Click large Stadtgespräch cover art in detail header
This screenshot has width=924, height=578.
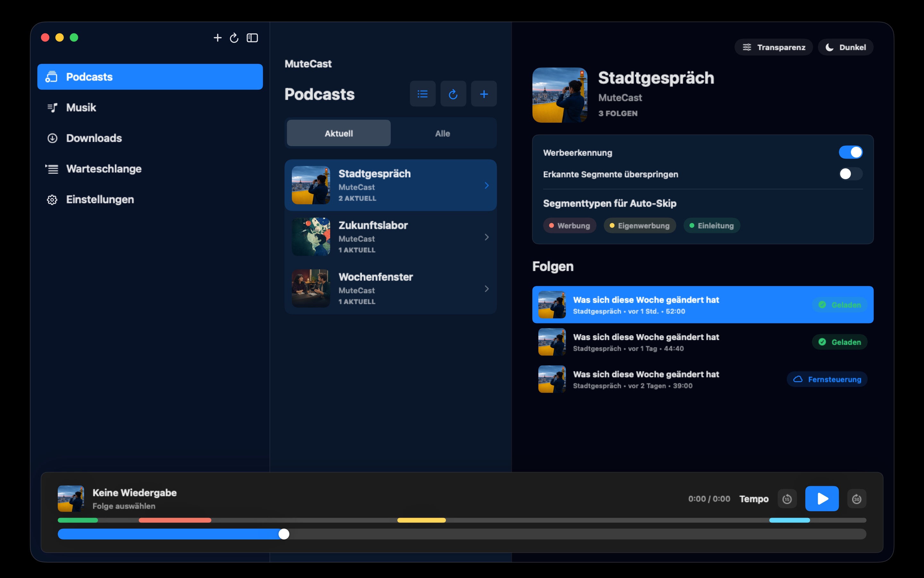(x=560, y=95)
